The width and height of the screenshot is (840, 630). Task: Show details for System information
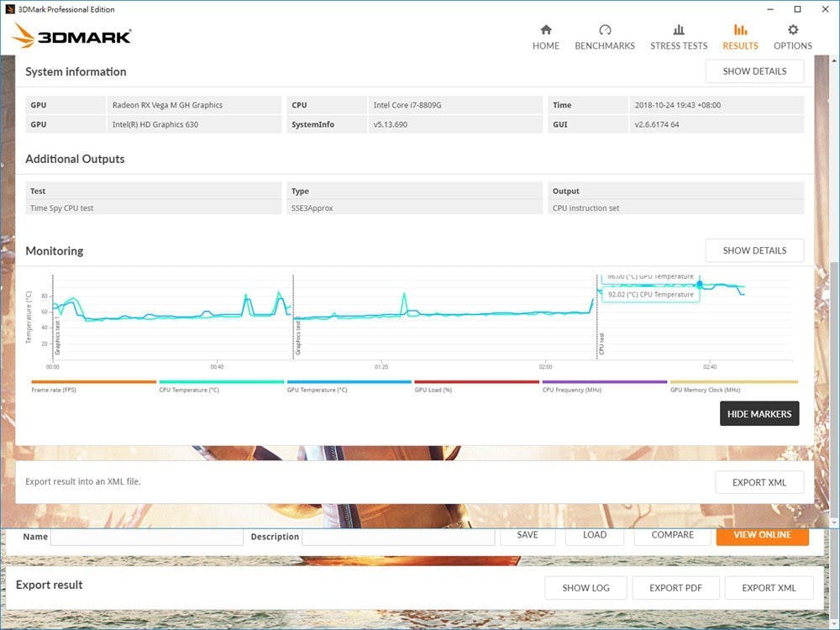pos(754,71)
